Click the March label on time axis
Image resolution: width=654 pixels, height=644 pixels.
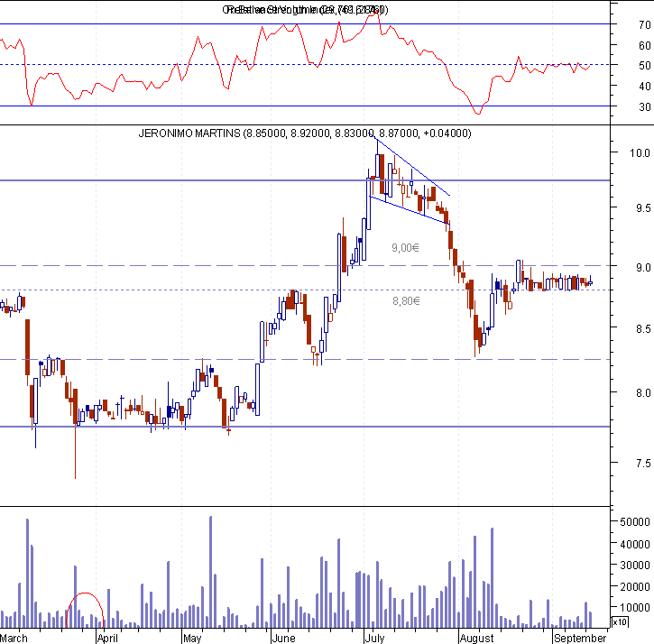pos(14,639)
